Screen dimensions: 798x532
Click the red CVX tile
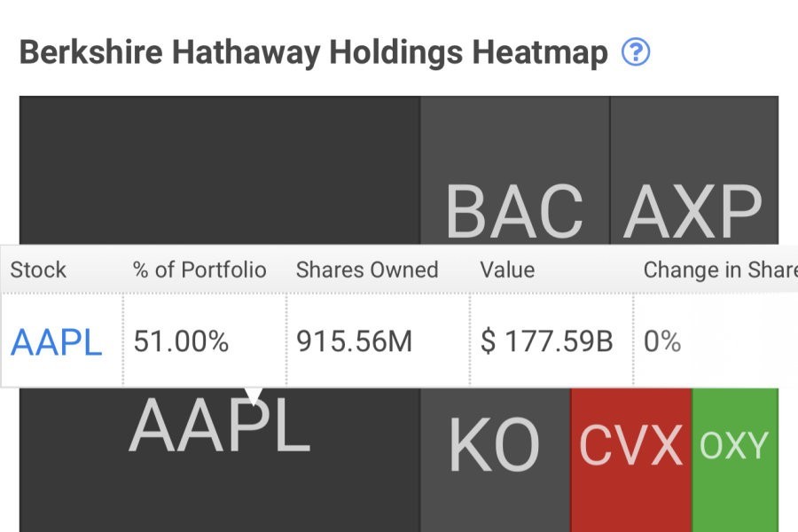click(x=630, y=445)
